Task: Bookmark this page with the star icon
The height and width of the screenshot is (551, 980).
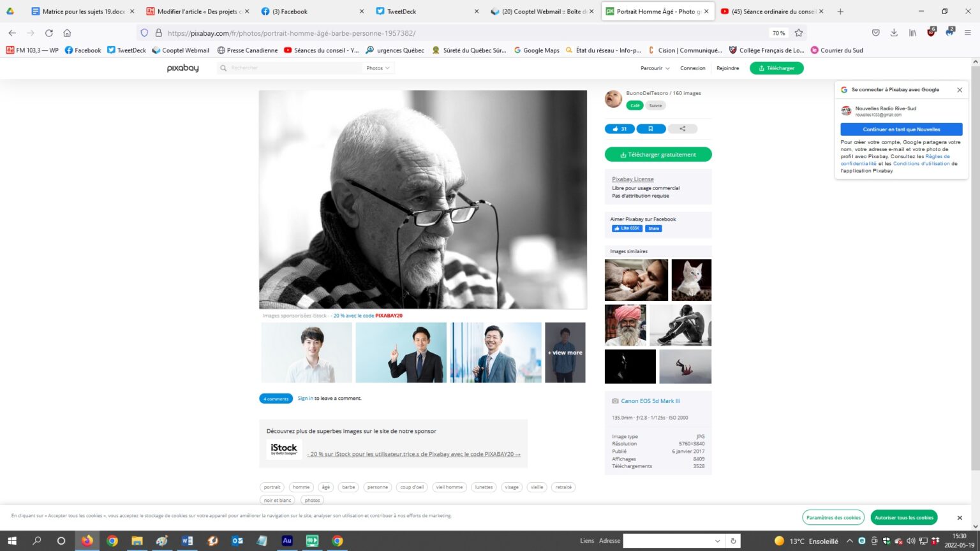Action: click(799, 33)
